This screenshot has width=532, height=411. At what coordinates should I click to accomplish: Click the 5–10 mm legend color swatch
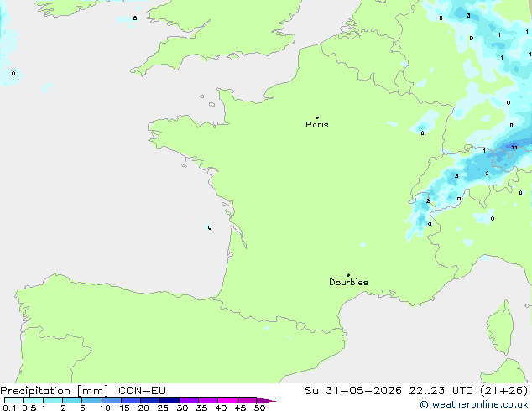(91, 400)
